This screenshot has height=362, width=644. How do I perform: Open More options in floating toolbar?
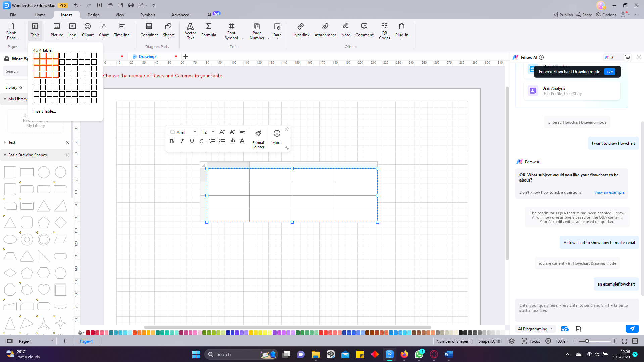[277, 137]
